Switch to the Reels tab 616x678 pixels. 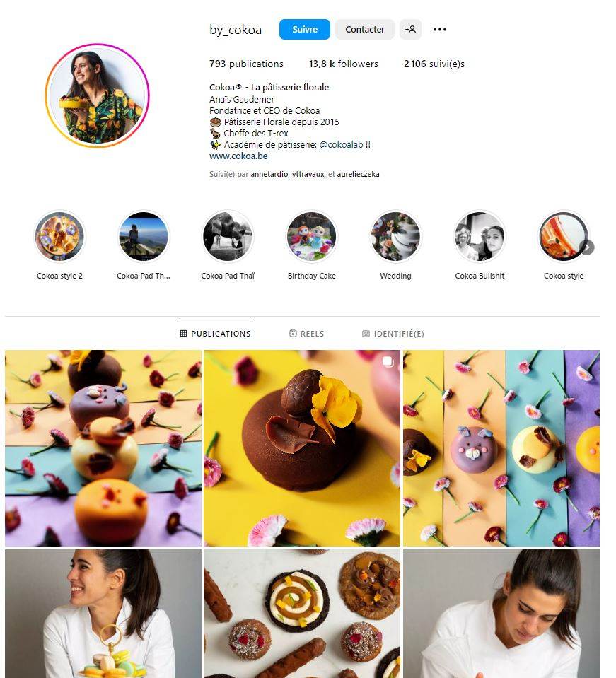[306, 334]
